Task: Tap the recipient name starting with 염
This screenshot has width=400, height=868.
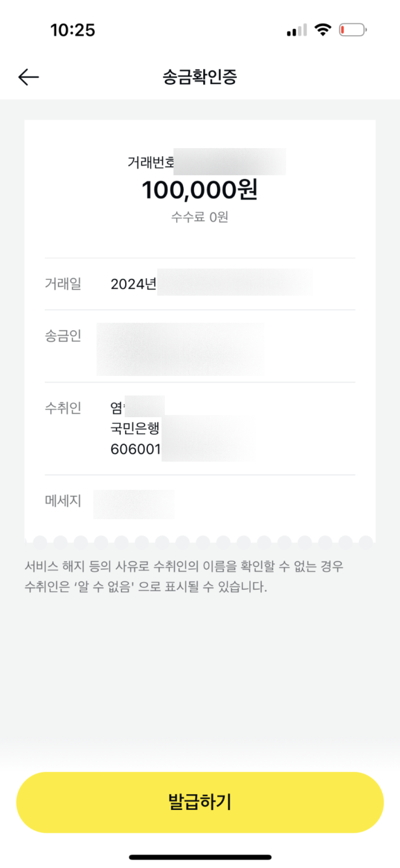Action: [117, 408]
